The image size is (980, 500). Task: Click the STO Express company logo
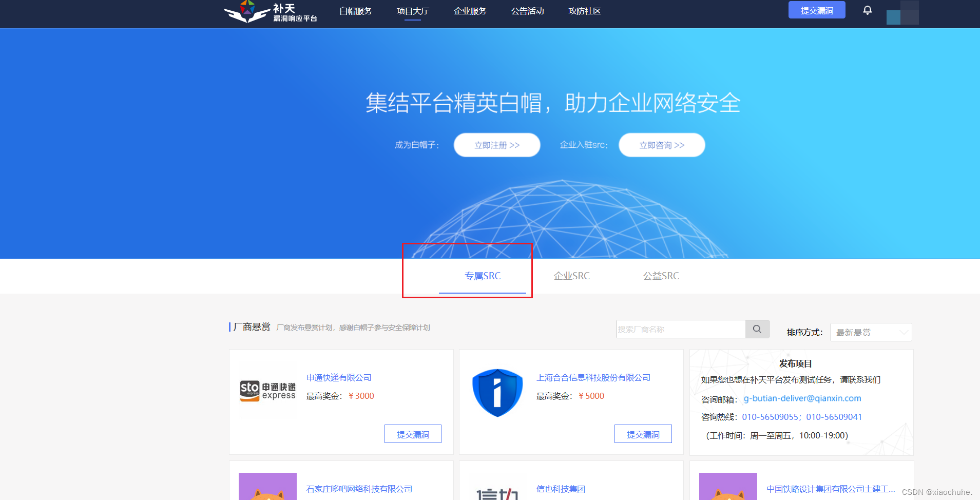click(x=267, y=391)
